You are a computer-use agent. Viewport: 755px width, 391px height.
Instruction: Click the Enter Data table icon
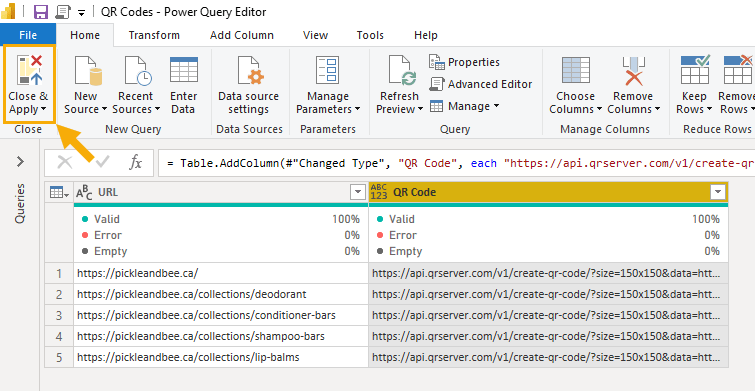coord(183,70)
